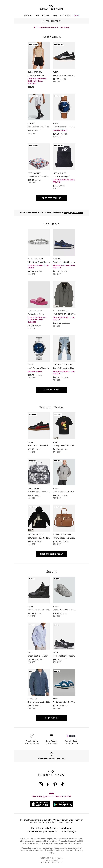The image size is (103, 868).
Task: Click the Shop Simon logo in the header
Action: (x=51, y=7)
